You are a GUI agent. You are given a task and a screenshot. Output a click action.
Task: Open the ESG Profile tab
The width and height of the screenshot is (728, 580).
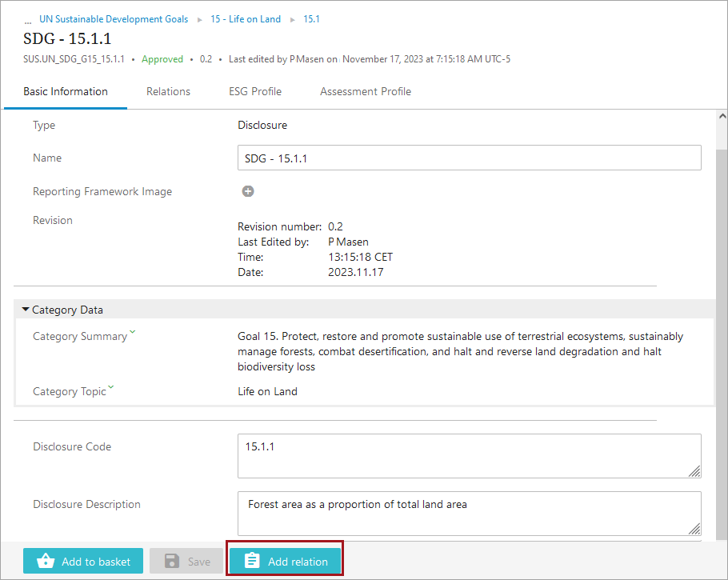tap(255, 91)
